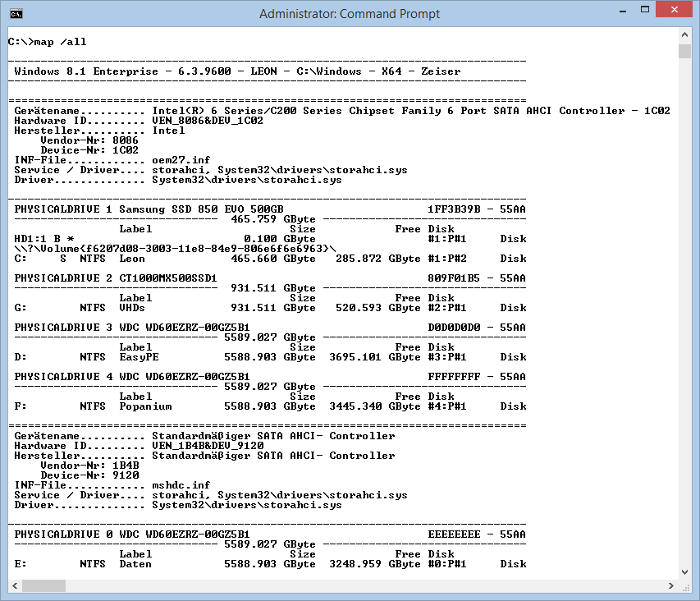This screenshot has height=601, width=700.
Task: Click the Windows 8.1 Enterprise header line
Action: 237,71
